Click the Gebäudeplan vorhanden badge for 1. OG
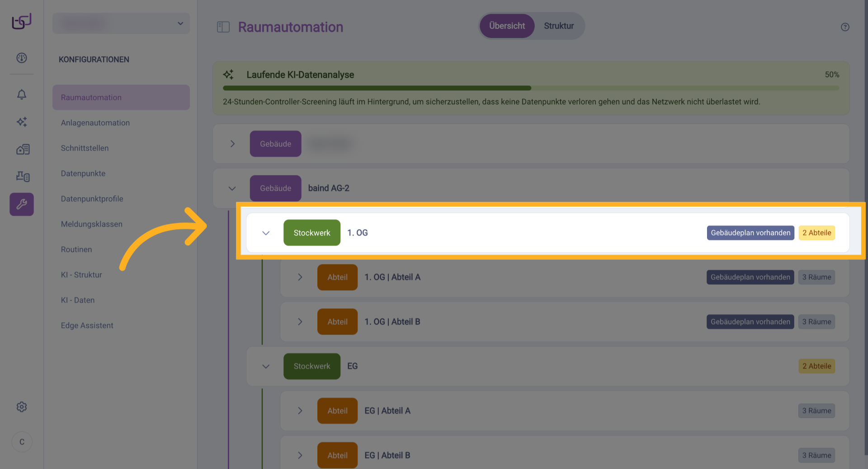 pos(750,233)
